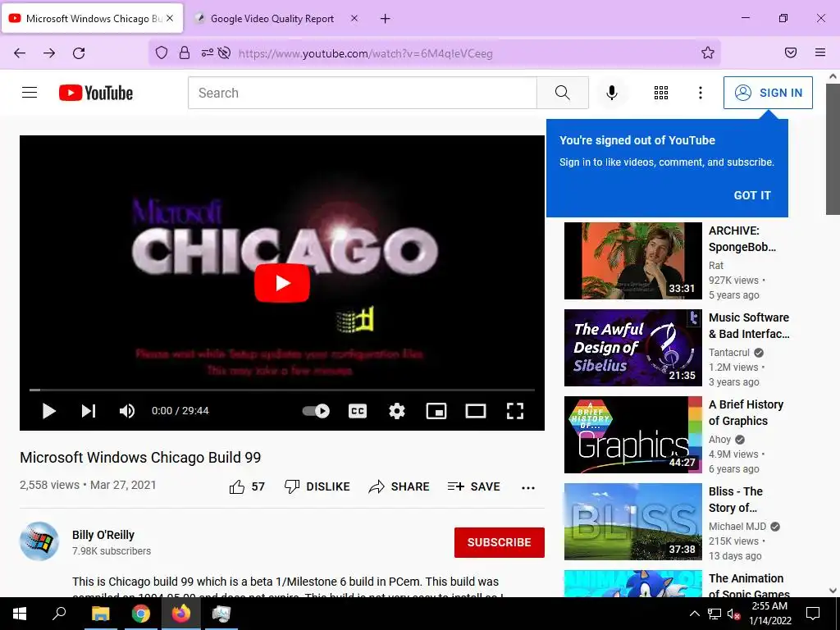Reload the current page
This screenshot has height=630, width=840.
[x=79, y=53]
